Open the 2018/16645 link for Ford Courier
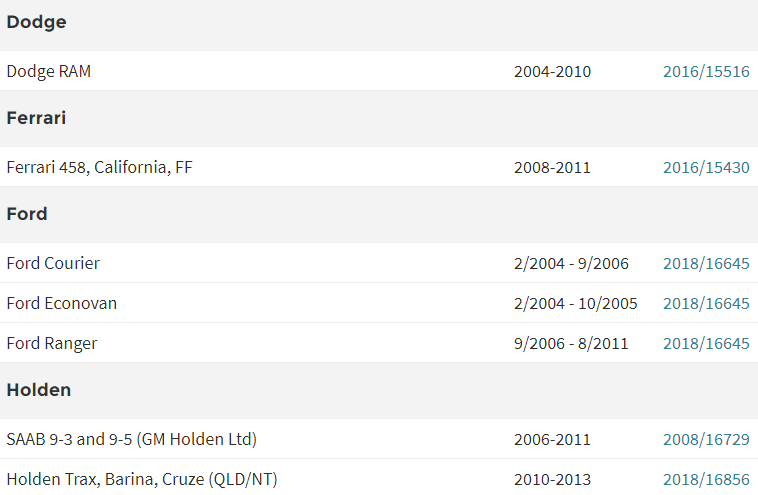The image size is (758, 495). pyautogui.click(x=706, y=263)
